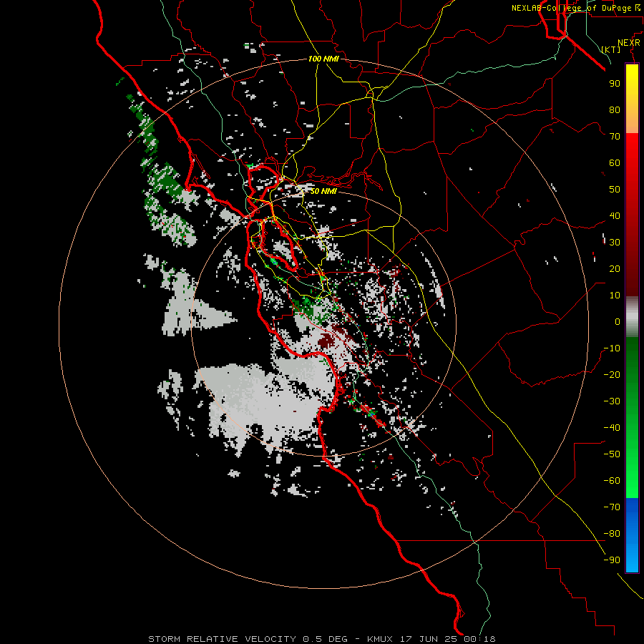Viewport: 644px width, 644px height.
Task: Click the -20 value on velocity scale
Action: click(x=612, y=375)
